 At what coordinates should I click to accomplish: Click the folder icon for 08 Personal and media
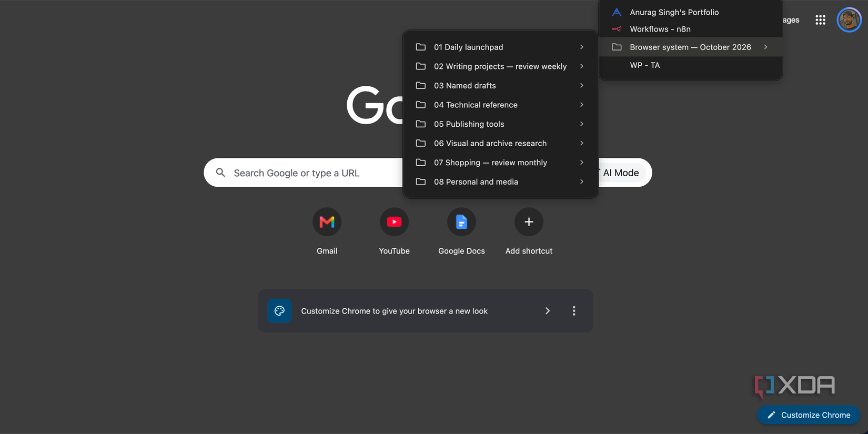(x=421, y=181)
